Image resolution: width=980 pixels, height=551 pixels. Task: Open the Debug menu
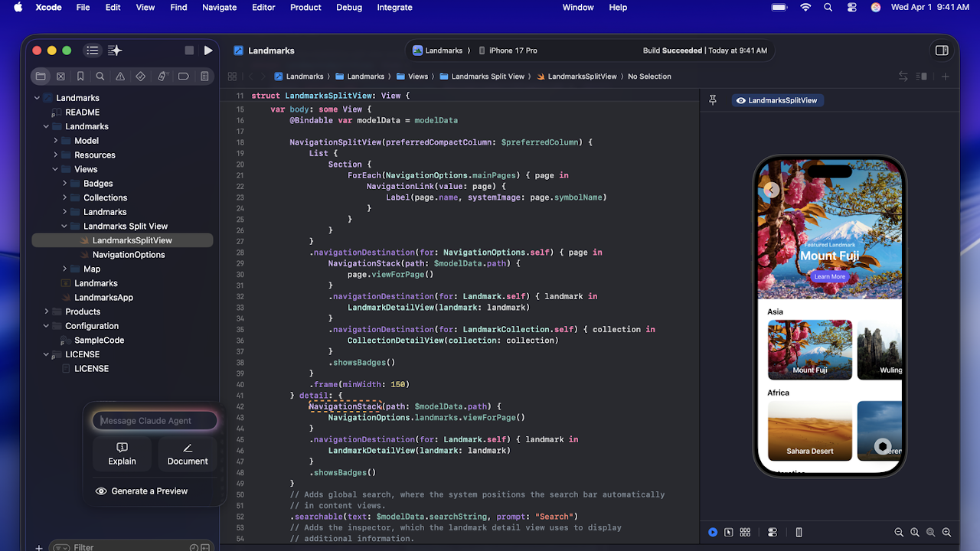pyautogui.click(x=349, y=7)
